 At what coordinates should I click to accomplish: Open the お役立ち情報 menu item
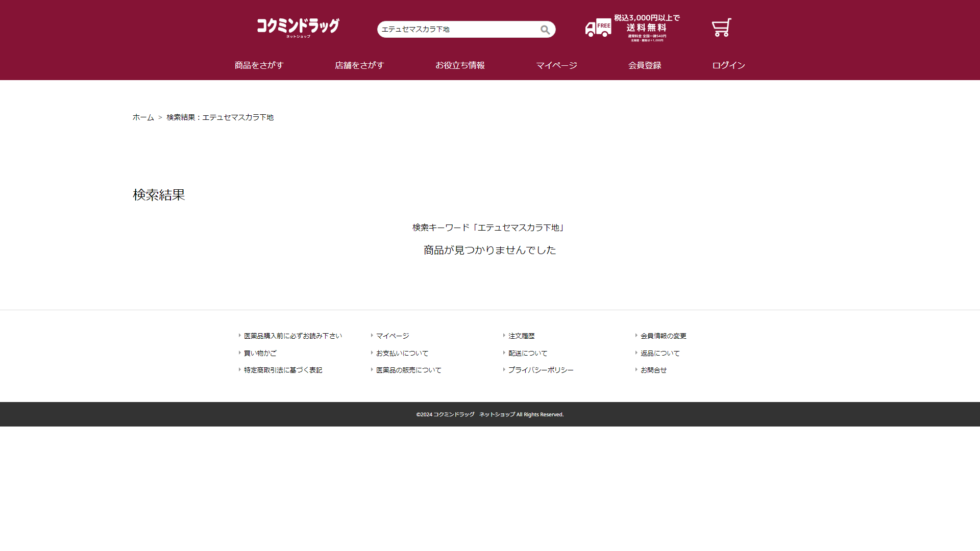pos(460,65)
